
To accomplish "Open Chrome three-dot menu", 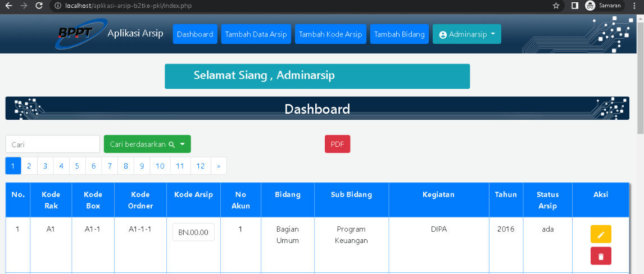I will tap(634, 6).
